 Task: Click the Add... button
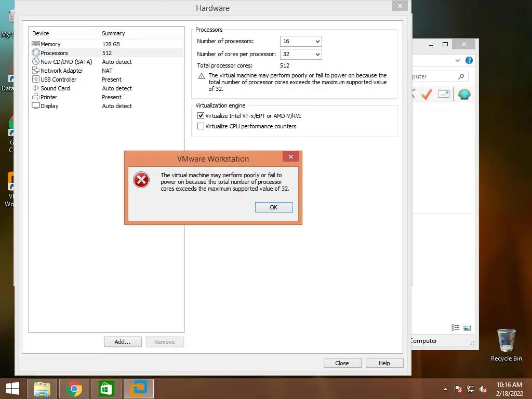(x=123, y=342)
